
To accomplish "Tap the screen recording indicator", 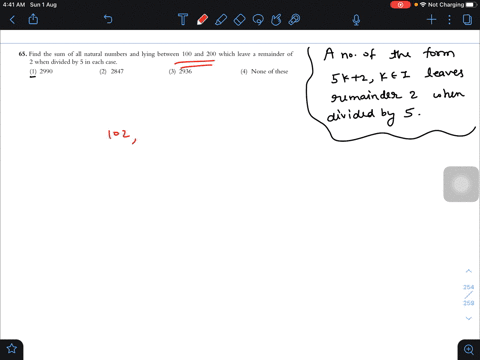I will (x=400, y=5).
